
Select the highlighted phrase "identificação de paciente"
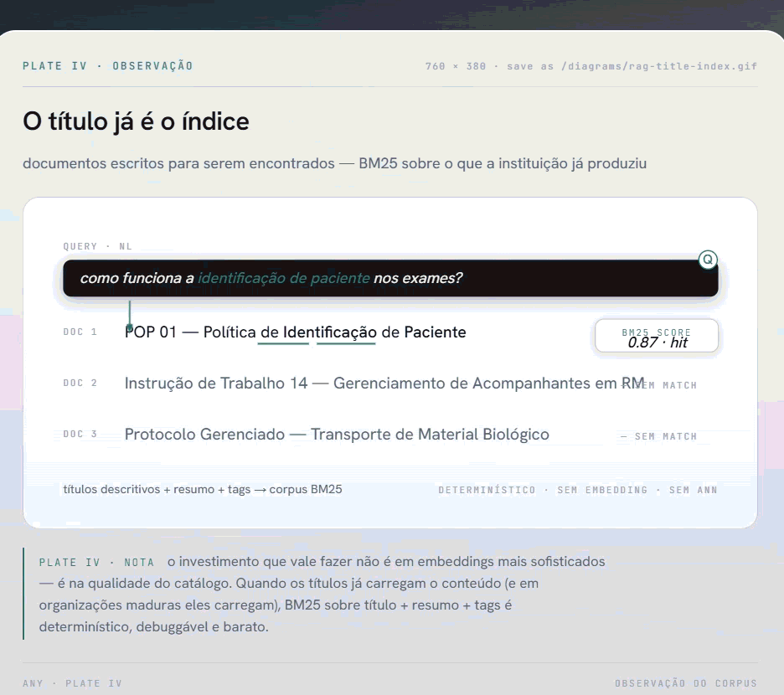(284, 278)
